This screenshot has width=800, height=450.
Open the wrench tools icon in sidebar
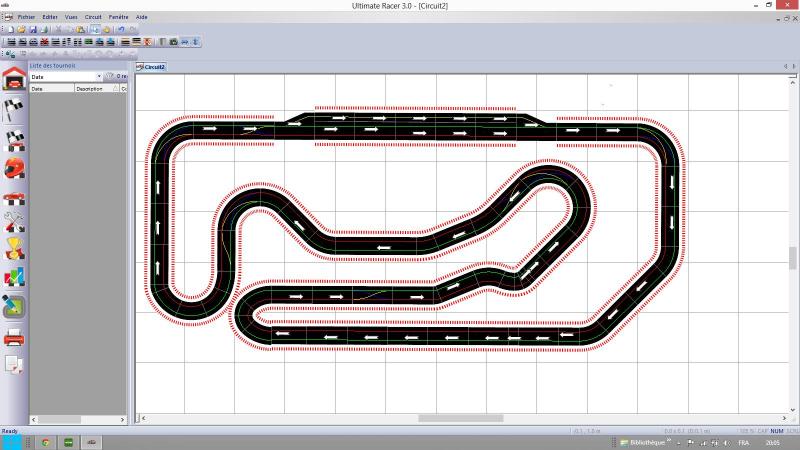[x=14, y=221]
